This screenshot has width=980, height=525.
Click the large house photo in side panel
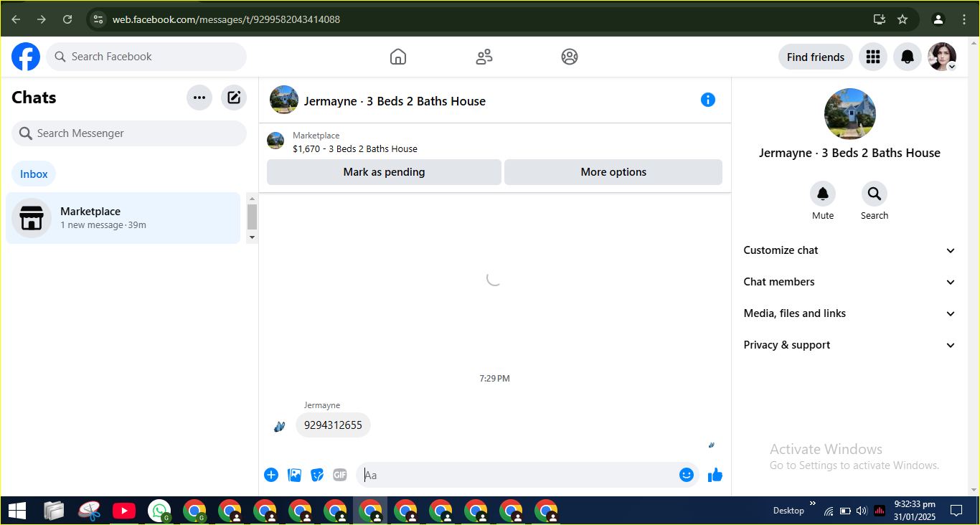pos(850,114)
